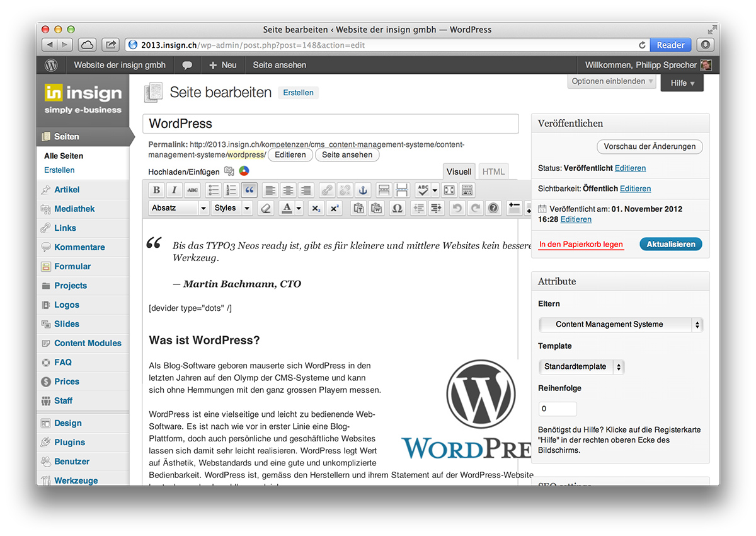Move page to trash via In den Papierkorb legen
This screenshot has height=536, width=756.
tap(581, 245)
